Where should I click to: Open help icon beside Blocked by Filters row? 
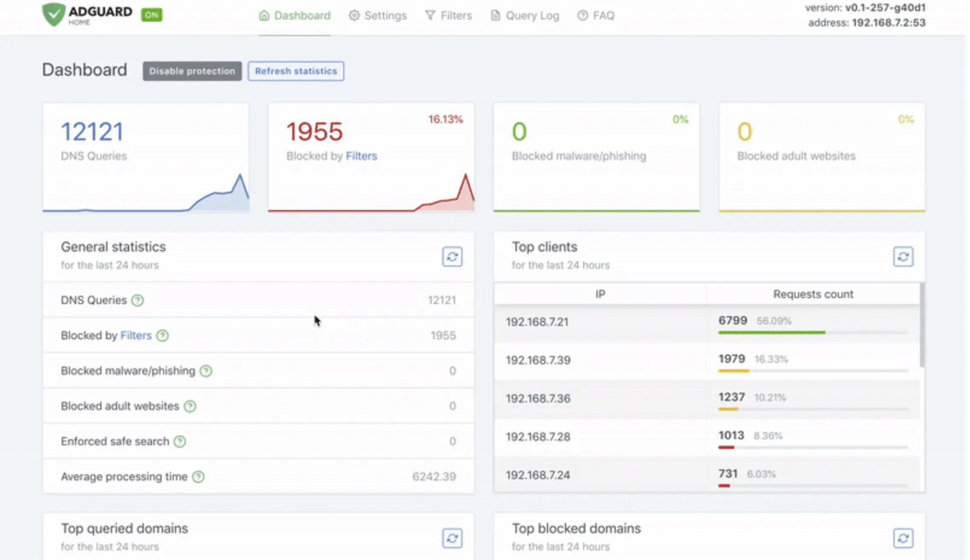[x=162, y=336]
